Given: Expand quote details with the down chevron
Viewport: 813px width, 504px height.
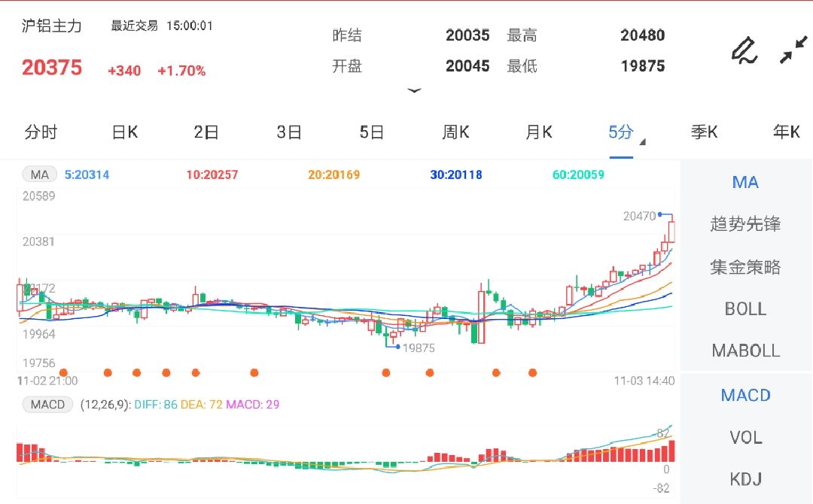Looking at the screenshot, I should coord(414,91).
